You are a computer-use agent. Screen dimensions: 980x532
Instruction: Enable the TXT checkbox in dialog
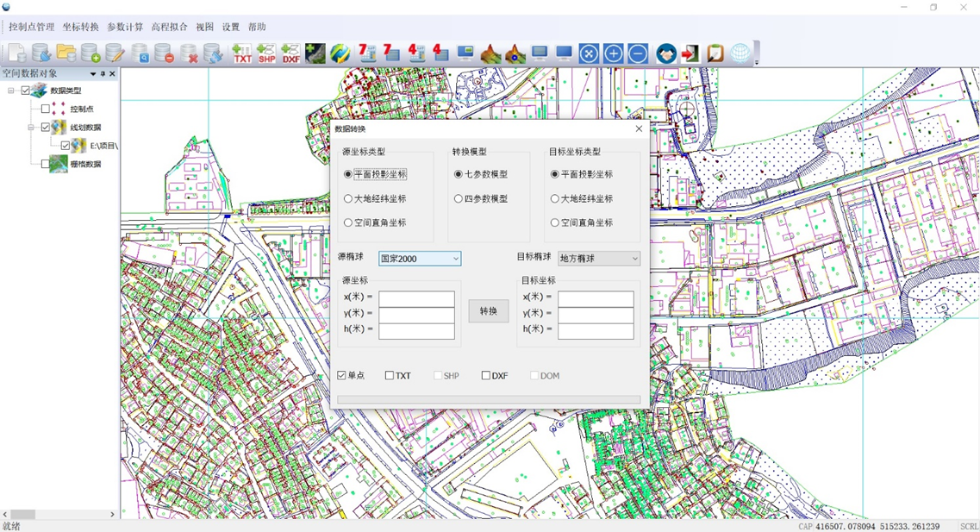tap(390, 376)
